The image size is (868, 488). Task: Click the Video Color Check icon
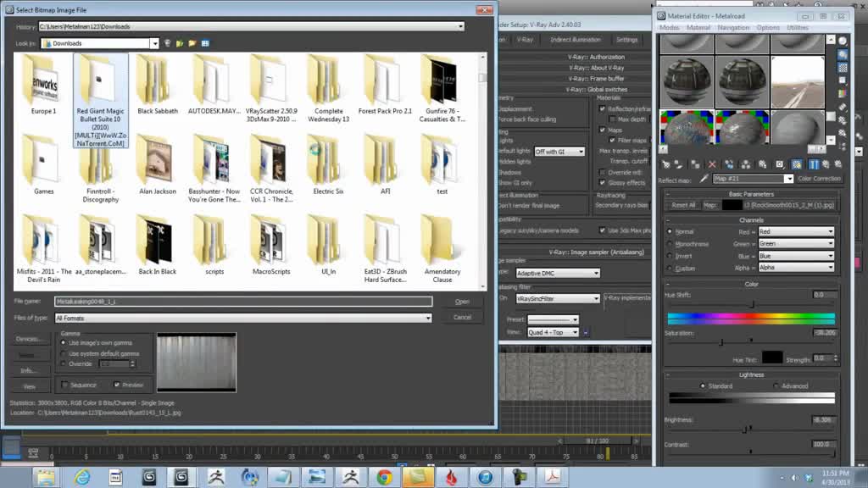(843, 95)
